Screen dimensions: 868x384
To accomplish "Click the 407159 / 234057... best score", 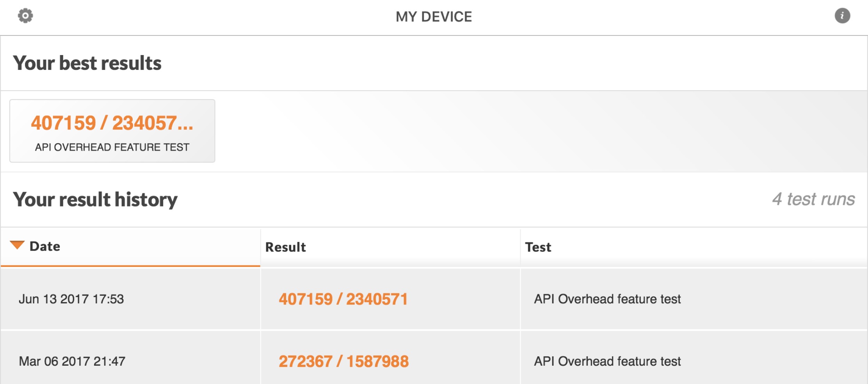I will pos(112,123).
